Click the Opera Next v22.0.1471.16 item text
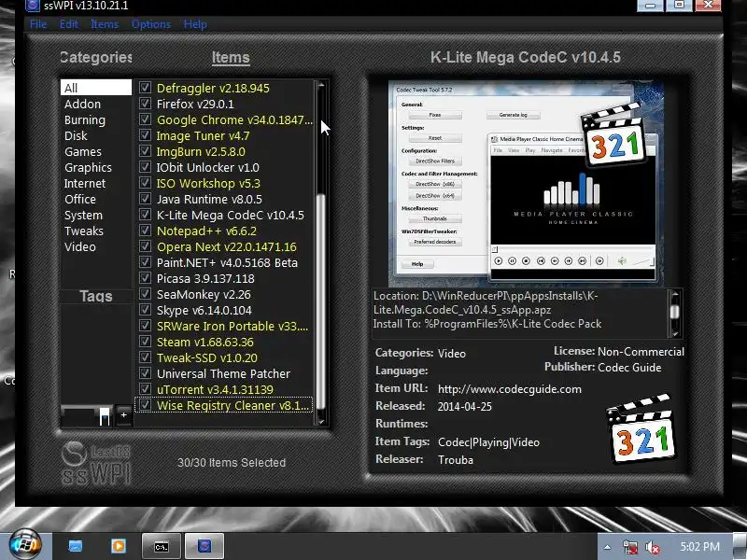 point(226,246)
